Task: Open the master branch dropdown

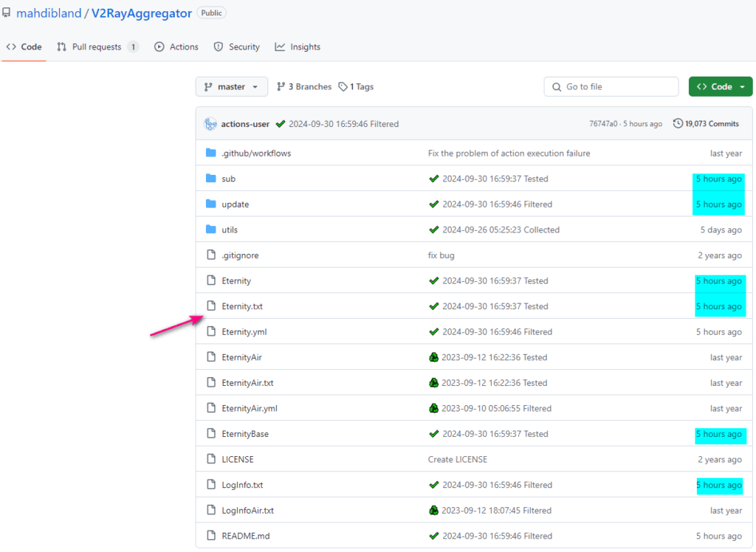Action: [x=231, y=87]
